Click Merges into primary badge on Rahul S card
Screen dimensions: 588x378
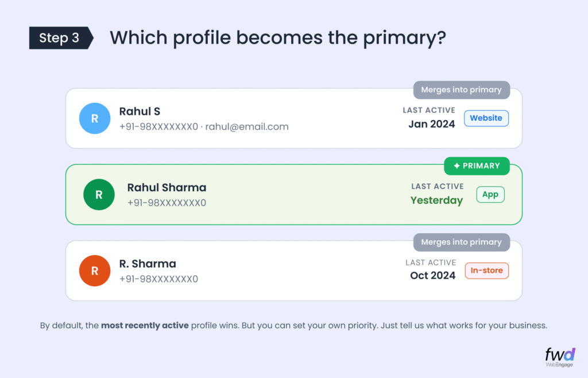click(x=462, y=90)
